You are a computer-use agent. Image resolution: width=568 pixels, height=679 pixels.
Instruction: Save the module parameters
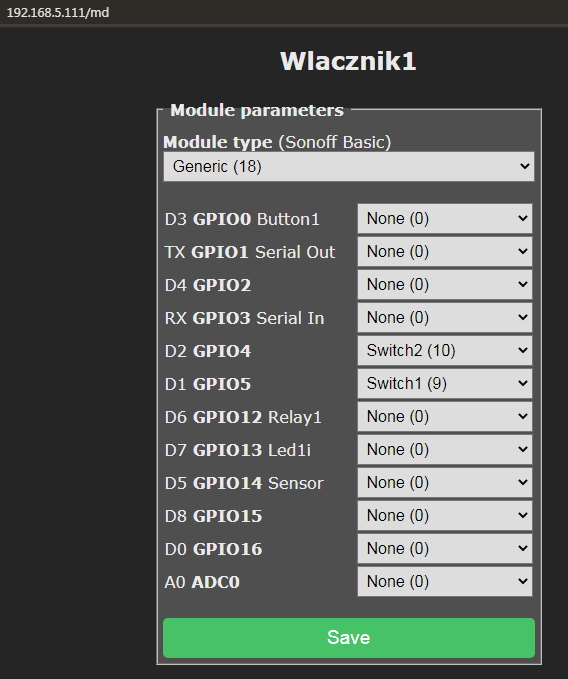pos(349,638)
